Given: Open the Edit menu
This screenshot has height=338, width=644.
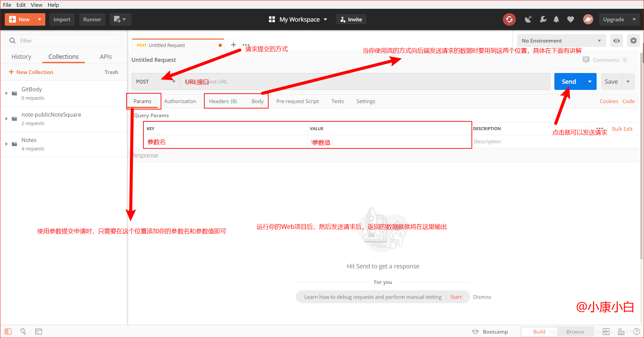Looking at the screenshot, I should (x=21, y=5).
